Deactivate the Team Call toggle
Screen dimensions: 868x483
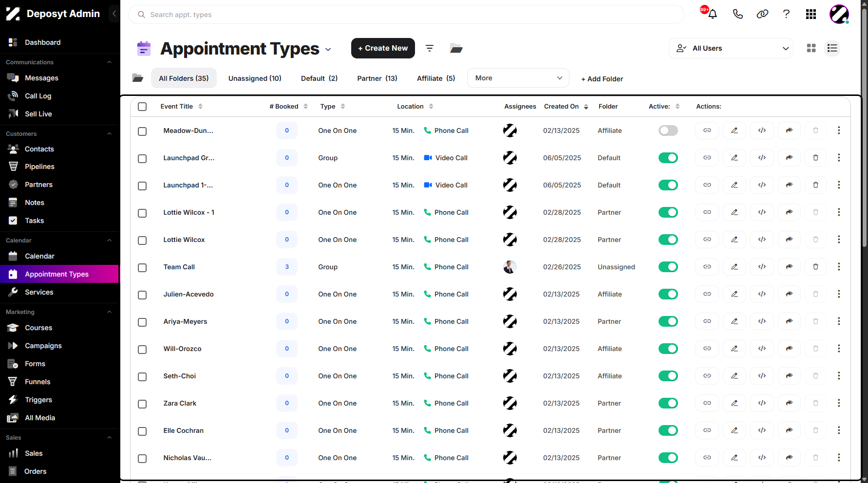[668, 267]
